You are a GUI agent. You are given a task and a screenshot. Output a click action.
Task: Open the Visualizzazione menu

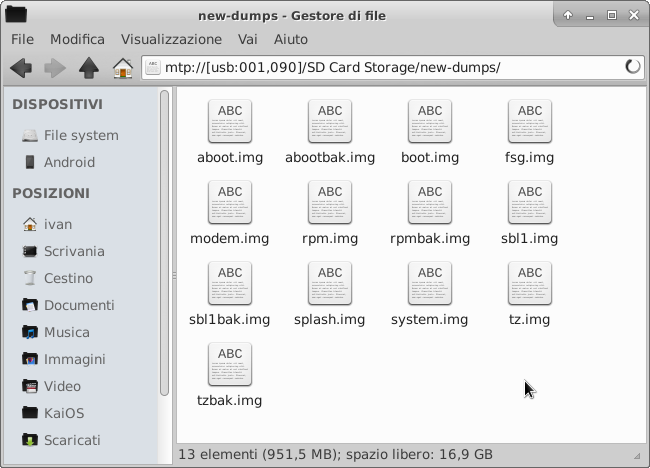tap(171, 39)
